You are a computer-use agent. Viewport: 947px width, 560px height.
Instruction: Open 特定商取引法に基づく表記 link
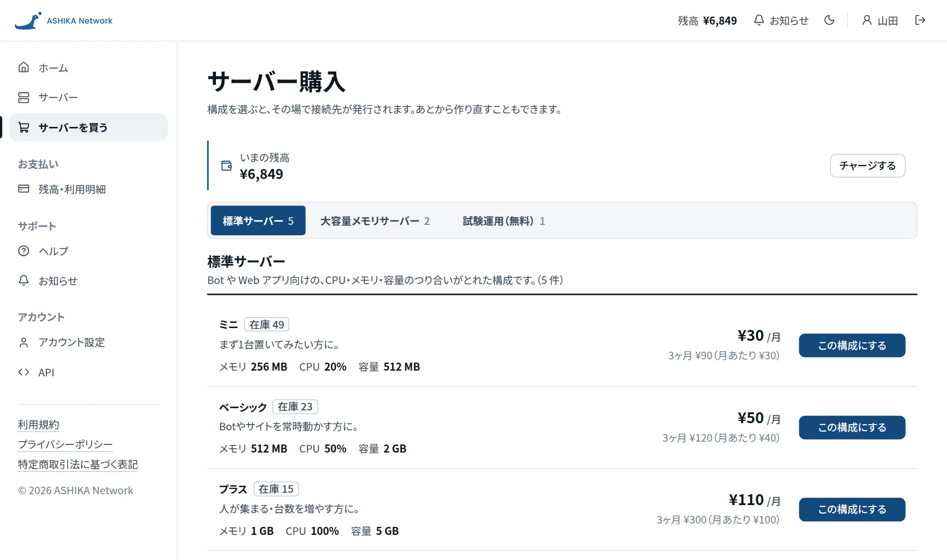(78, 464)
